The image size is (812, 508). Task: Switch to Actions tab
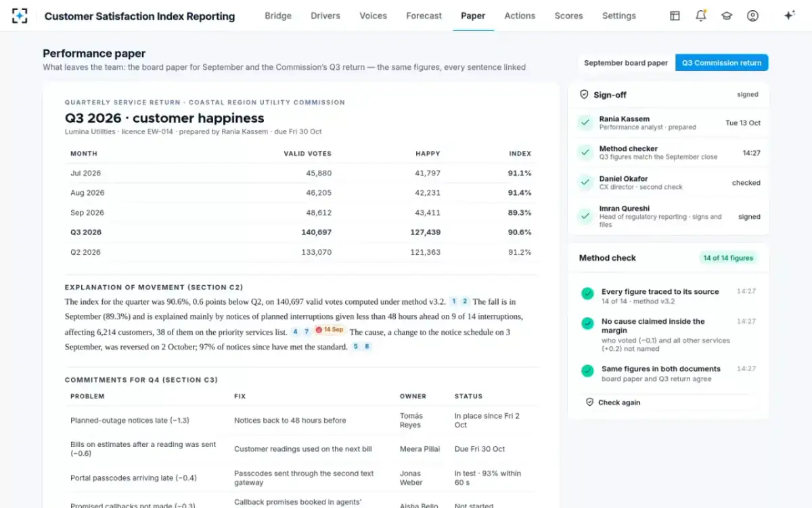point(520,16)
